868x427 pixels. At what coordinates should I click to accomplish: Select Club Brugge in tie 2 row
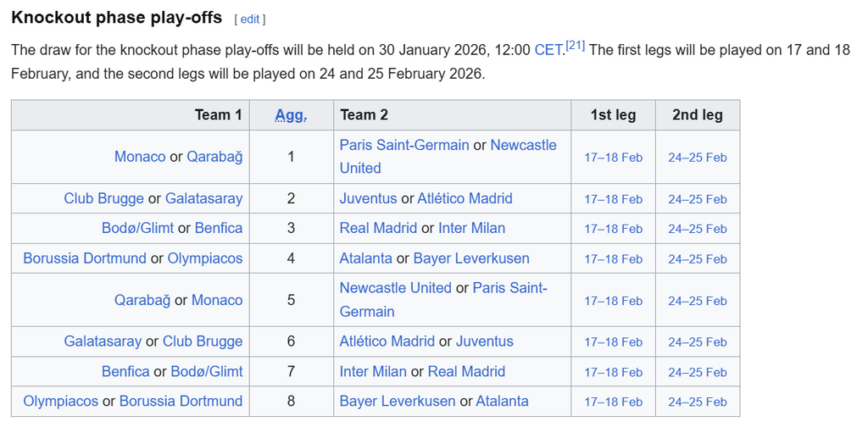click(x=103, y=198)
